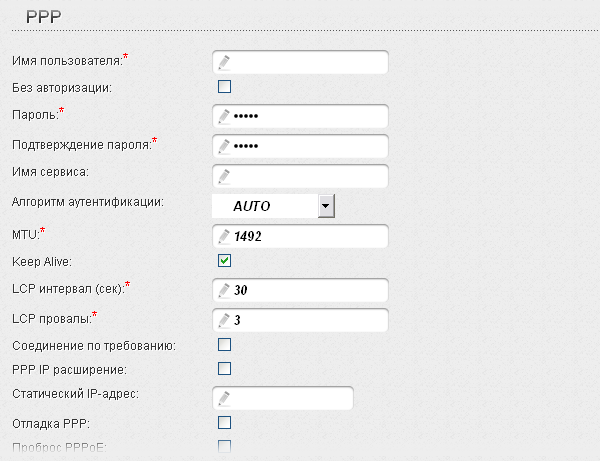Open authentication algorithm dropdown arrow
The width and height of the screenshot is (600, 461).
click(x=325, y=205)
